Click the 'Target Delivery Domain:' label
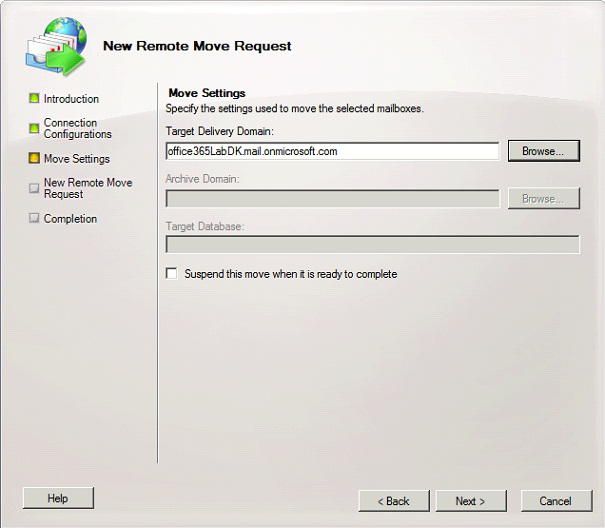 [220, 131]
